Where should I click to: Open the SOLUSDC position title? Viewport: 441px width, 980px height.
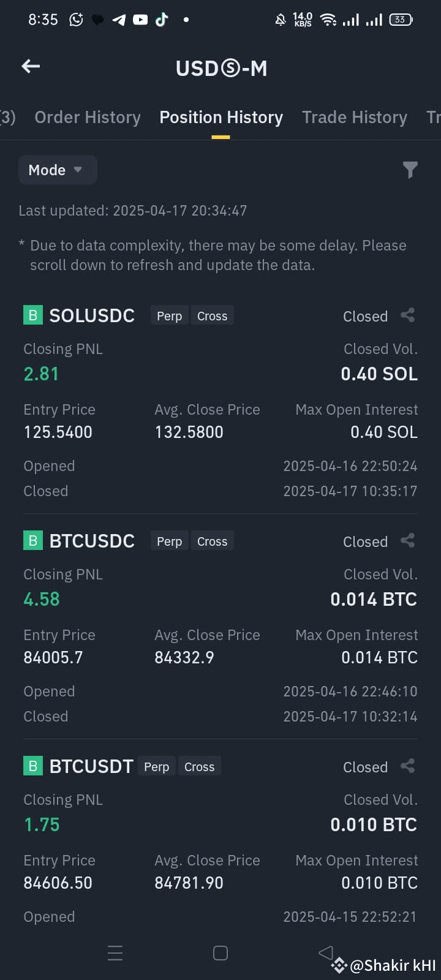pos(92,315)
